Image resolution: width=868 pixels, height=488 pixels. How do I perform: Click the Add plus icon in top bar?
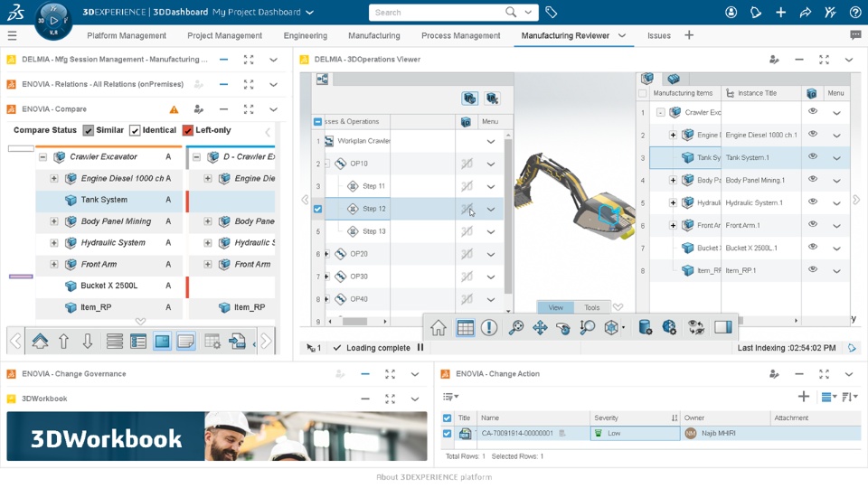780,12
